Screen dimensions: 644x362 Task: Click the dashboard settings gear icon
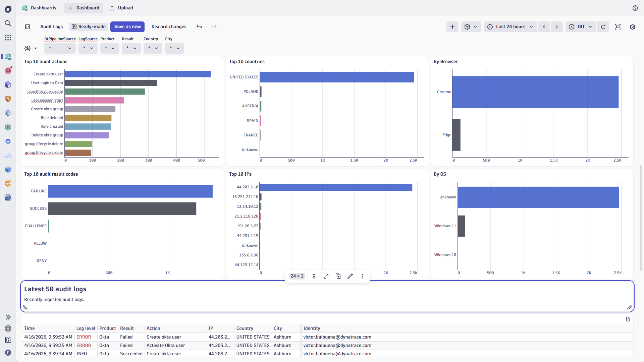633,27
